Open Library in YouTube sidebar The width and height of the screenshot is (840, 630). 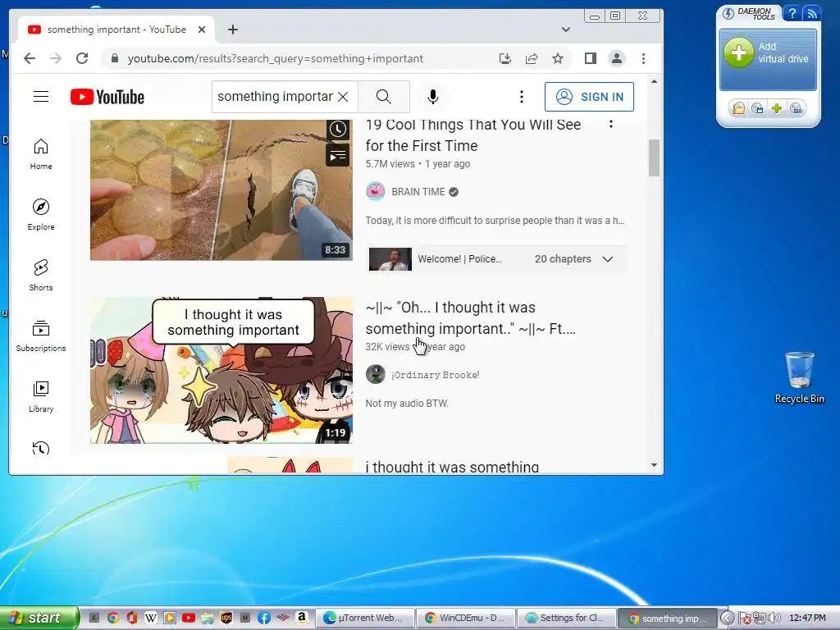click(41, 396)
